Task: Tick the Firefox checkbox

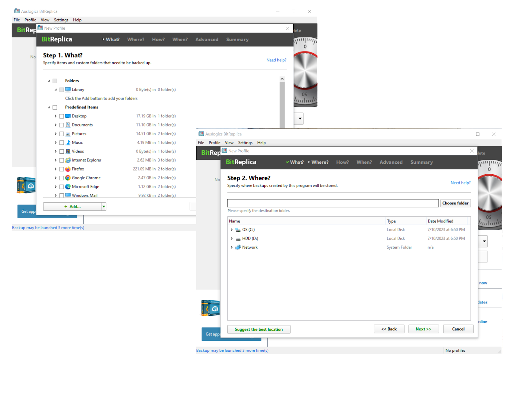Action: pyautogui.click(x=62, y=169)
